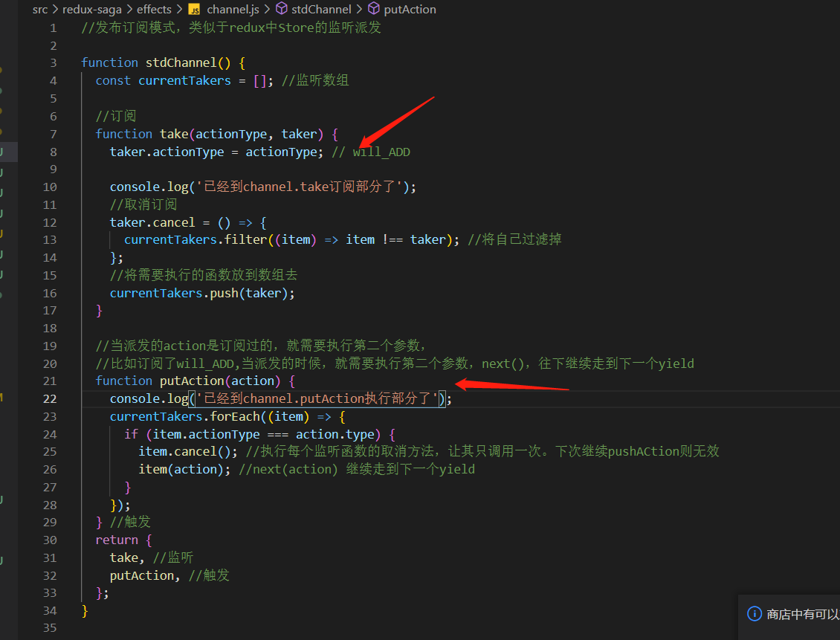Click the filter method call on line 13
This screenshot has width=840, height=640.
245,239
